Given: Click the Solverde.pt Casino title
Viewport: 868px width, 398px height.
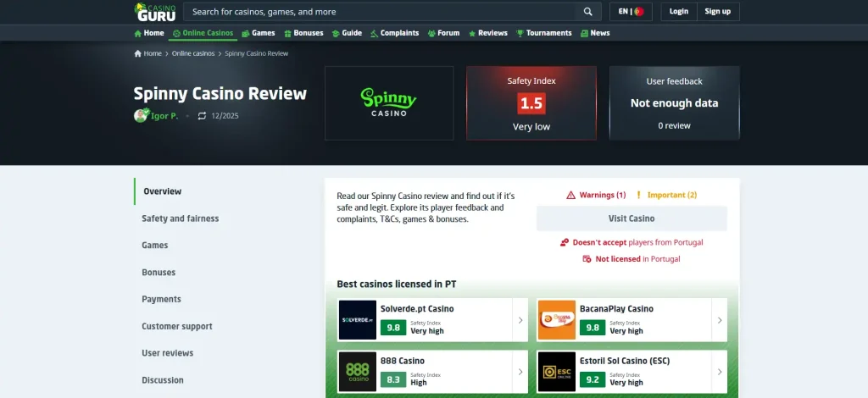Looking at the screenshot, I should pos(417,309).
